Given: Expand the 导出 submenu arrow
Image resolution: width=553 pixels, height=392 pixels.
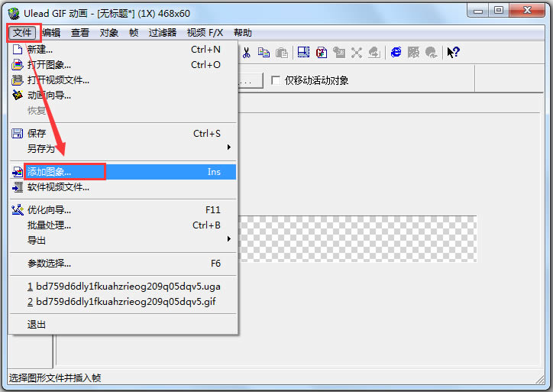Looking at the screenshot, I should pos(229,239).
